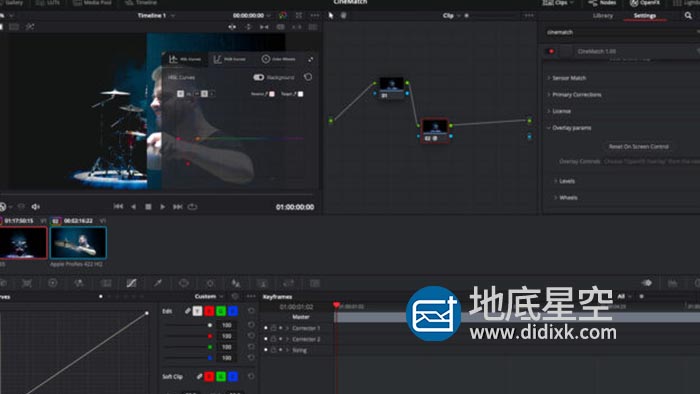Open the Custom curves mode dropdown
The image size is (700, 394).
(x=209, y=296)
